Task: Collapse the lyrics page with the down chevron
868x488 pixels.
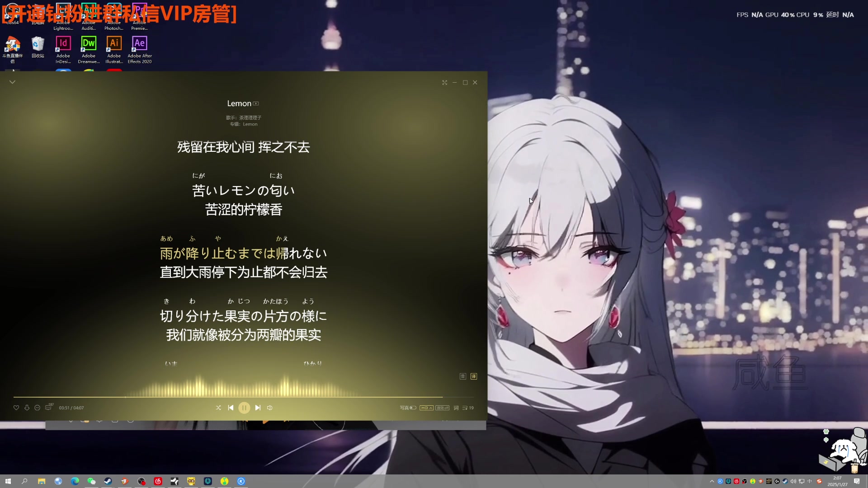Action: pos(12,82)
